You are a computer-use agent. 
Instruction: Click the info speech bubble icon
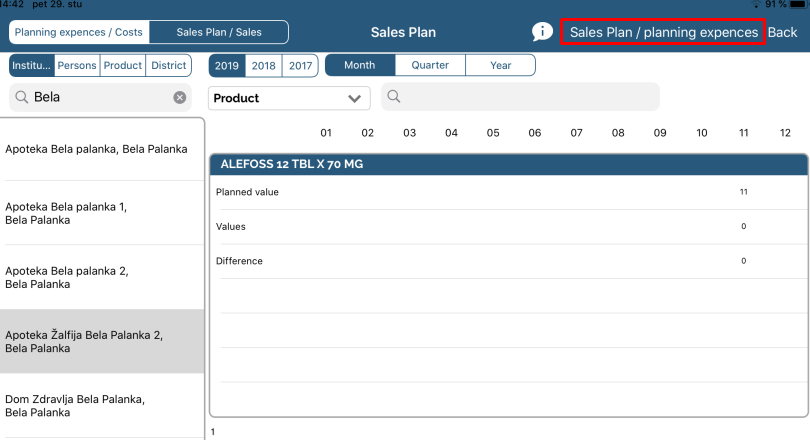[x=542, y=32]
